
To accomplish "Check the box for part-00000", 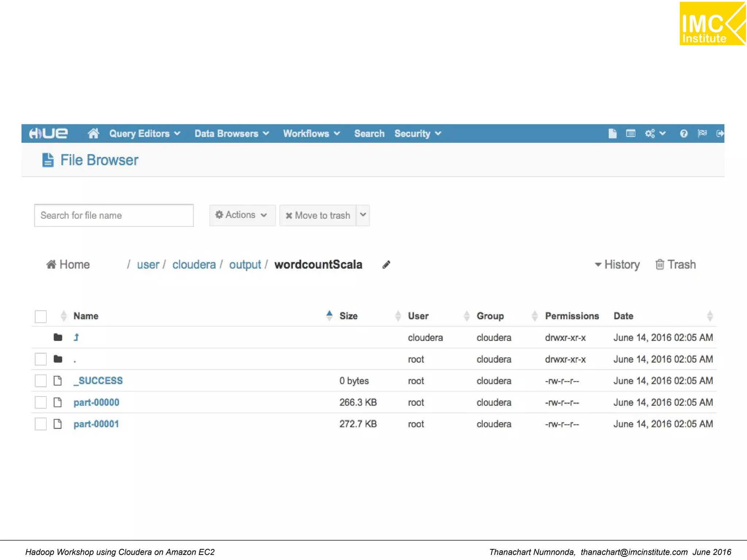I will point(41,402).
